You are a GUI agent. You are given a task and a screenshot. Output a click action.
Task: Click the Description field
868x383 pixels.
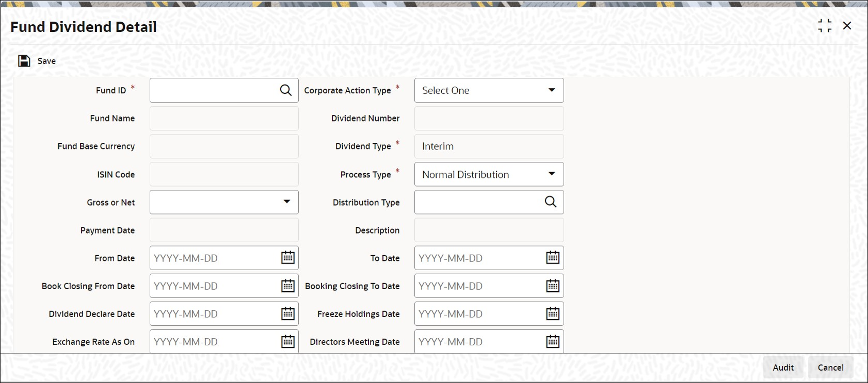[x=489, y=230]
